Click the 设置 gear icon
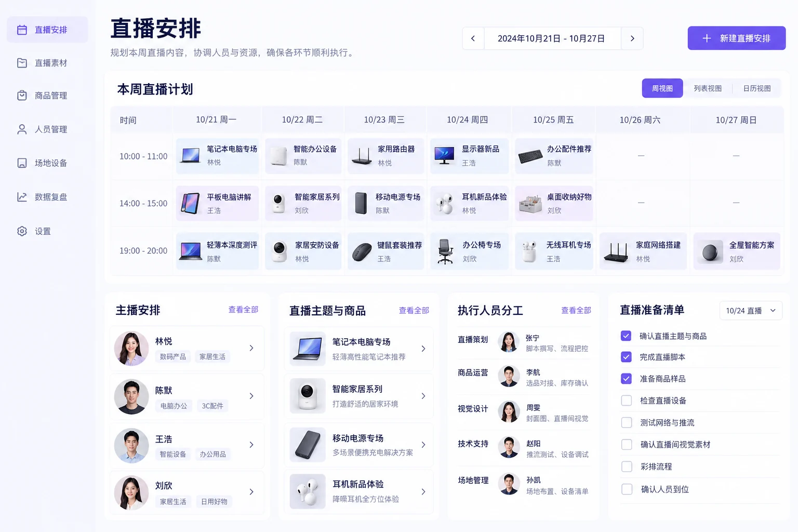The height and width of the screenshot is (532, 798). tap(22, 231)
